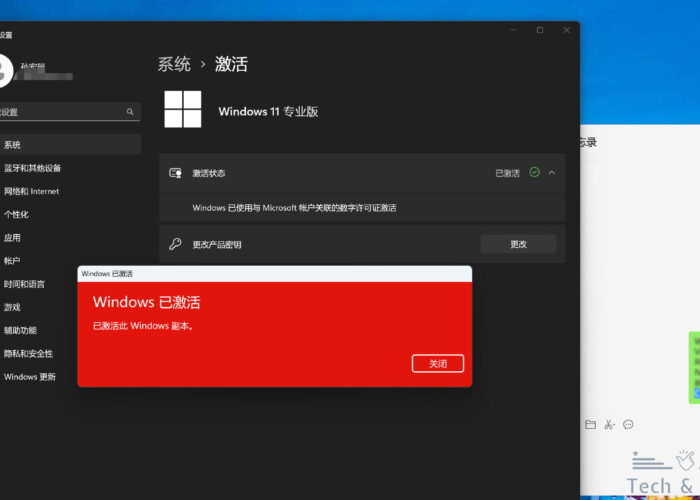Collapse the 激活状态 section chevron
Image resolution: width=700 pixels, height=500 pixels.
552,173
